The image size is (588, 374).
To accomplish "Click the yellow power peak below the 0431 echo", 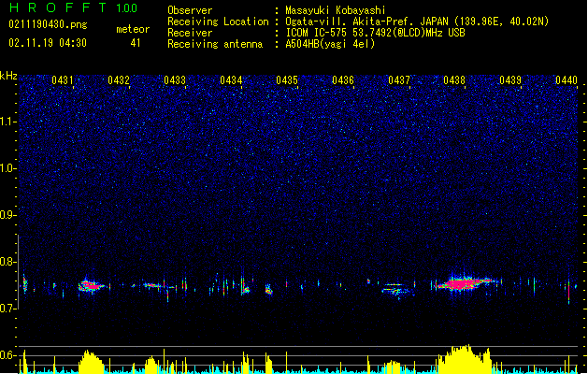I will [91, 362].
